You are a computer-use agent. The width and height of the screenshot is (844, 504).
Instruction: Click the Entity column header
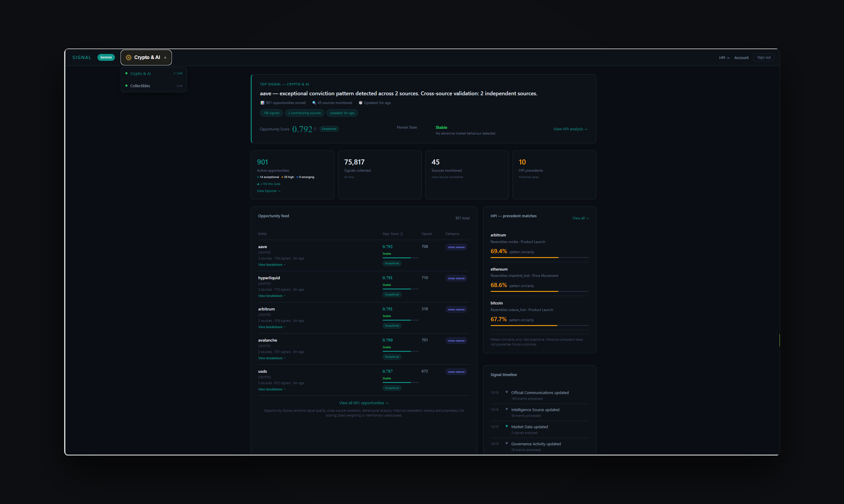[262, 234]
